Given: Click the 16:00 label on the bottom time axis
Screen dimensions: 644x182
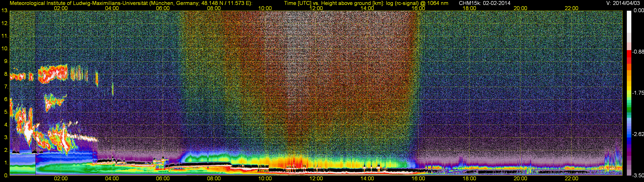Looking at the screenshot, I should tap(418, 179).
